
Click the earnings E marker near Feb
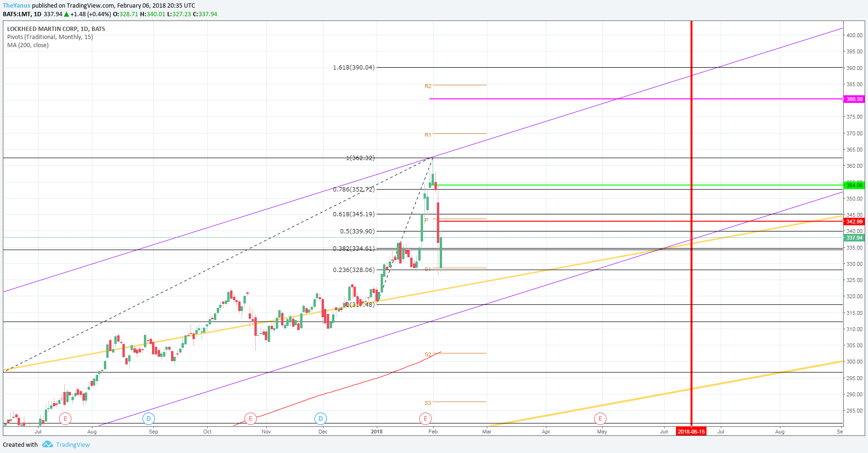[425, 419]
